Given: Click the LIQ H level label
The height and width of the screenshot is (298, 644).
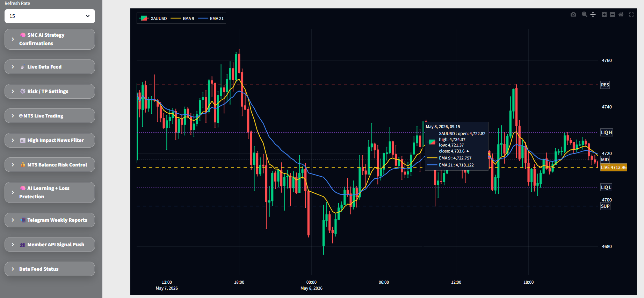Looking at the screenshot, I should [x=606, y=133].
